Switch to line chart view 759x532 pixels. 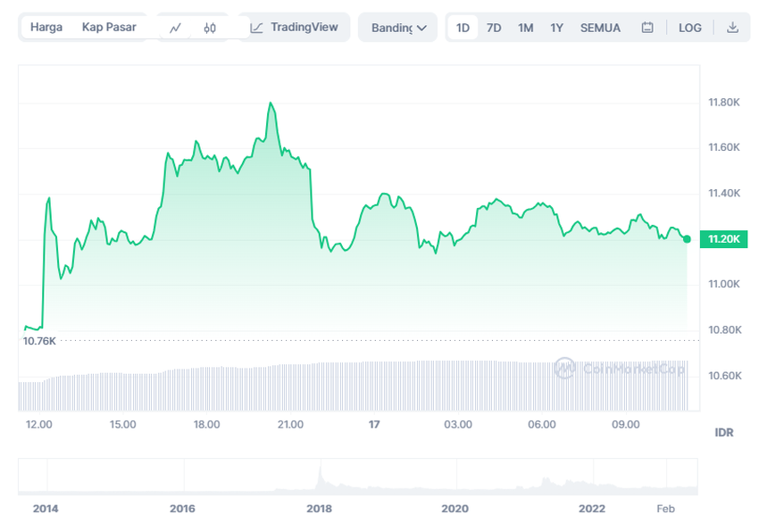click(175, 28)
